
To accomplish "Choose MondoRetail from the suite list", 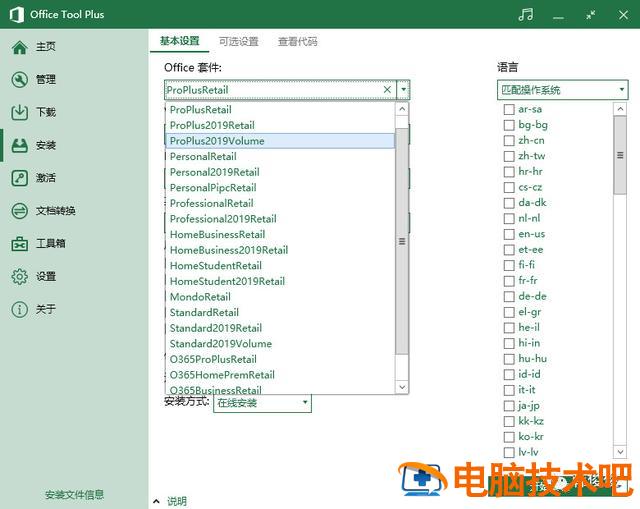I will 280,297.
